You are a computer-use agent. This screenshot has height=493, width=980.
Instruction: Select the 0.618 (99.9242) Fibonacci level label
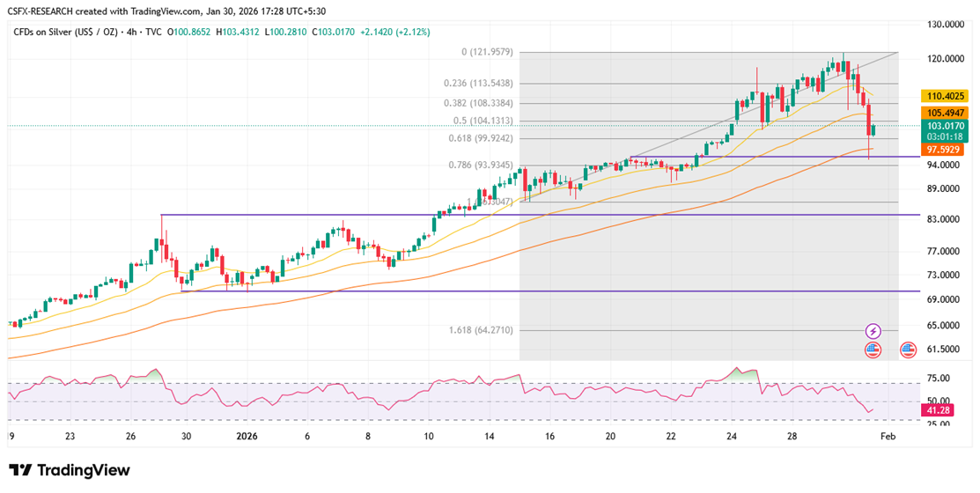click(x=482, y=138)
